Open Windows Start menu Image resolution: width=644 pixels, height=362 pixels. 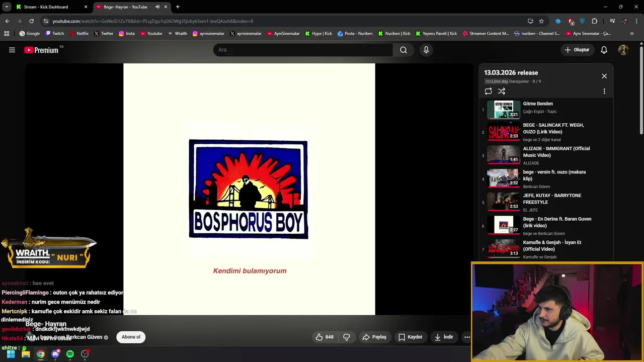(11, 354)
